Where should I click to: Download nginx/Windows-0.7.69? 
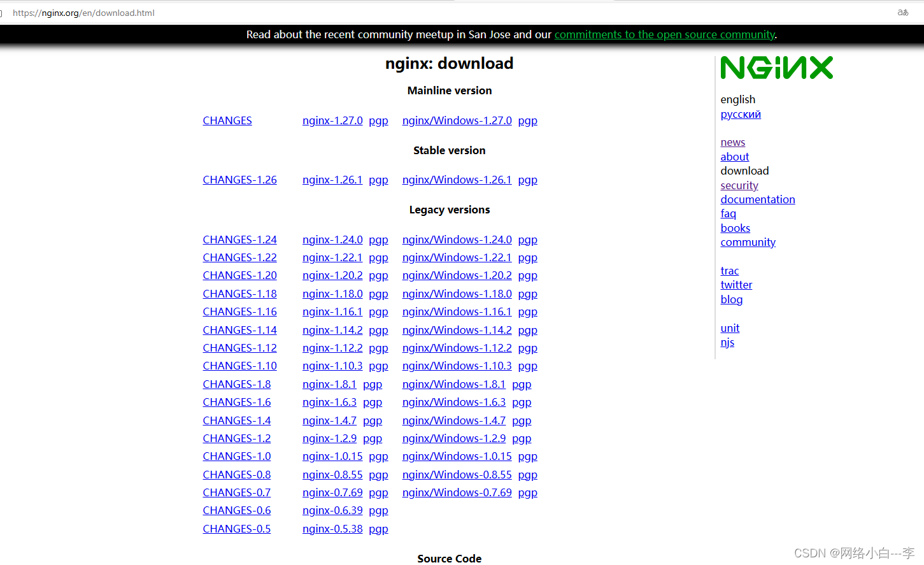click(x=457, y=492)
